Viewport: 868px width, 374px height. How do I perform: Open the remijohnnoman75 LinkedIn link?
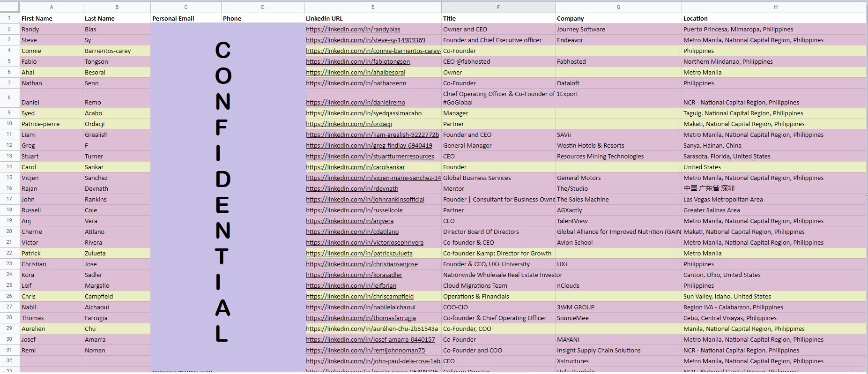pyautogui.click(x=366, y=350)
